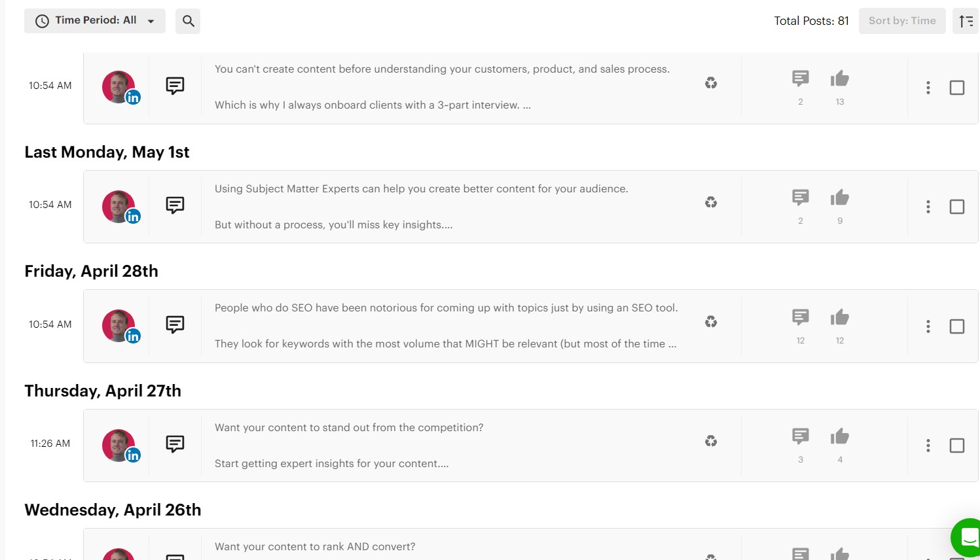Check the box for the SEO tool post
Viewport: 980px width, 560px height.
pos(956,326)
